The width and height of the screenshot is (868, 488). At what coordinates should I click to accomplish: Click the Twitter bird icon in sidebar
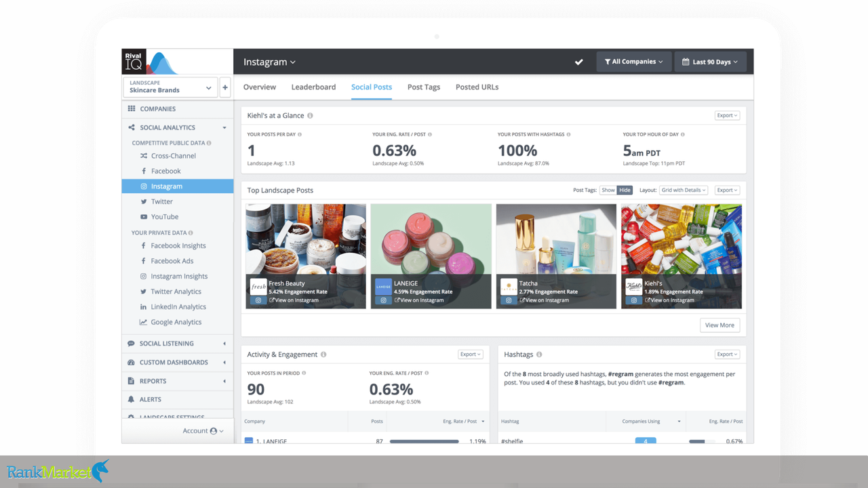(144, 201)
